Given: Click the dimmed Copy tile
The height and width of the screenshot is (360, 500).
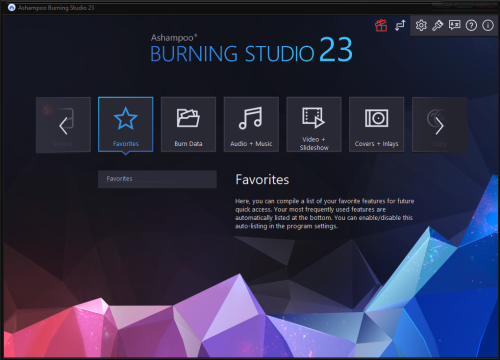Looking at the screenshot, I should (x=440, y=124).
